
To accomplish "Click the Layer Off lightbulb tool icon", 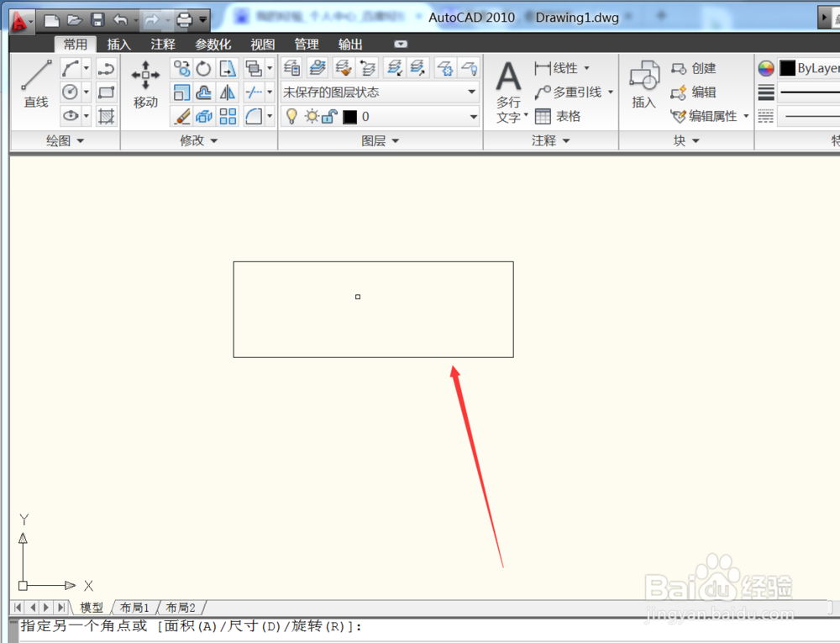I will (x=470, y=68).
